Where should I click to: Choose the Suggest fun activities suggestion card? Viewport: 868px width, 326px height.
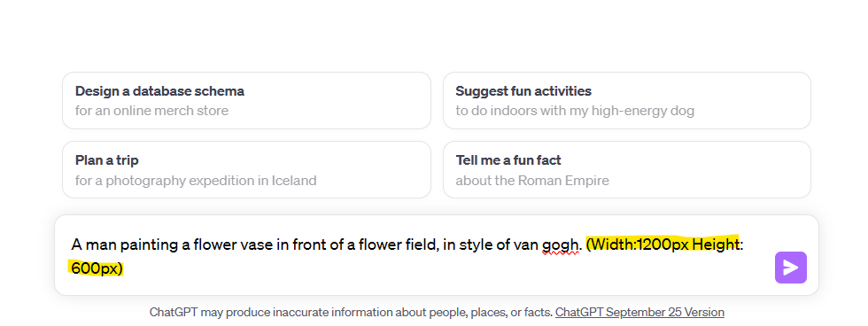[x=627, y=101]
